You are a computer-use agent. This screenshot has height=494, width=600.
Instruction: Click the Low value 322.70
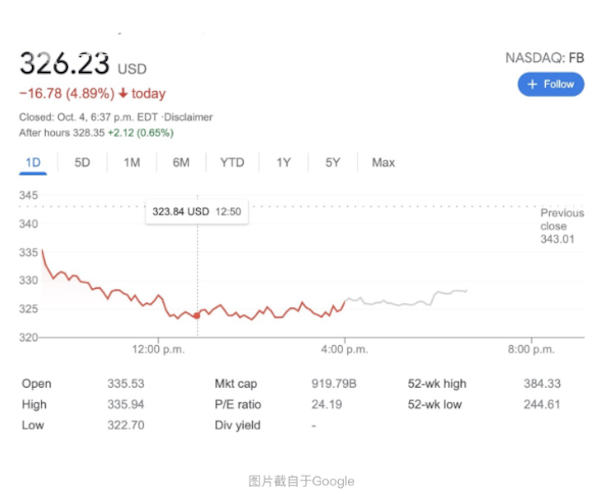[x=126, y=425]
